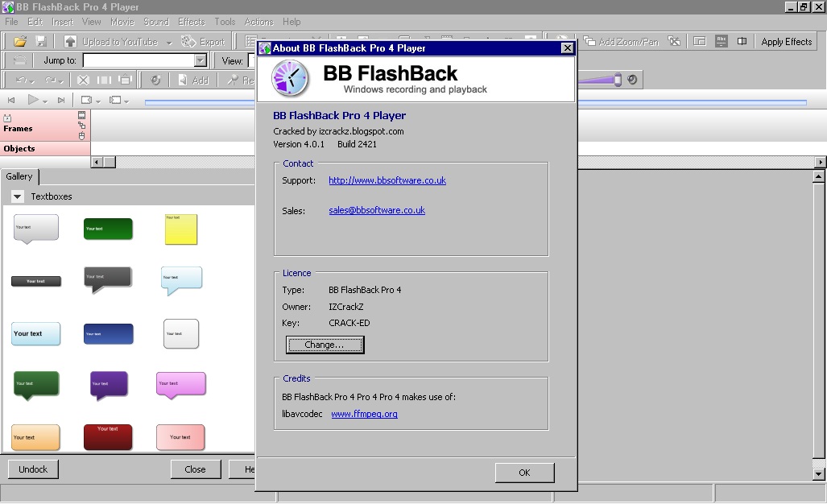Adjust the purple volume slider handle
The width and height of the screenshot is (827, 504).
(x=617, y=80)
